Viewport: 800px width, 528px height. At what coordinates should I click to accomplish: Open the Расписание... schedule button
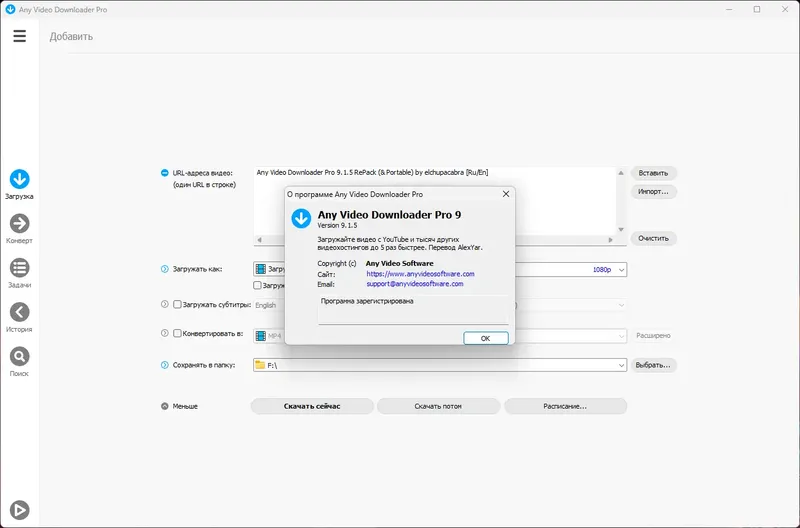[565, 406]
